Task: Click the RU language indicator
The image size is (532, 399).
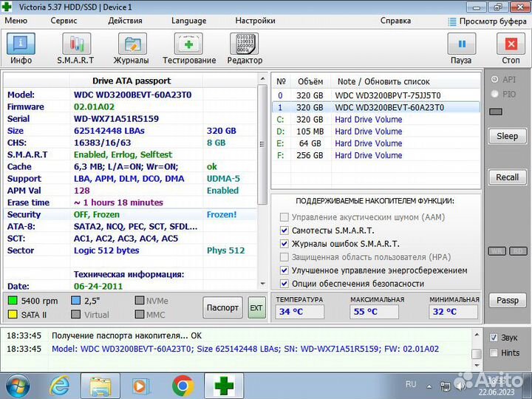Action: (411, 384)
